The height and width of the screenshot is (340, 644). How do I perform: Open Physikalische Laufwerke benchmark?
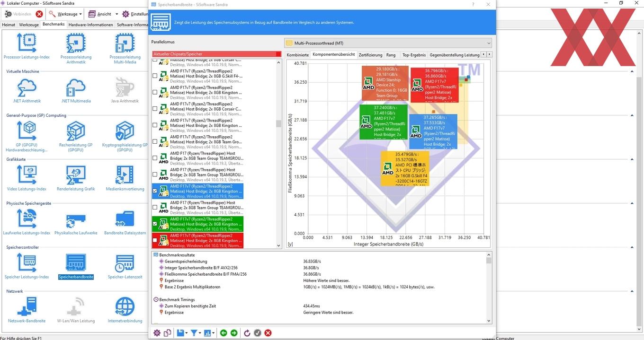[76, 222]
